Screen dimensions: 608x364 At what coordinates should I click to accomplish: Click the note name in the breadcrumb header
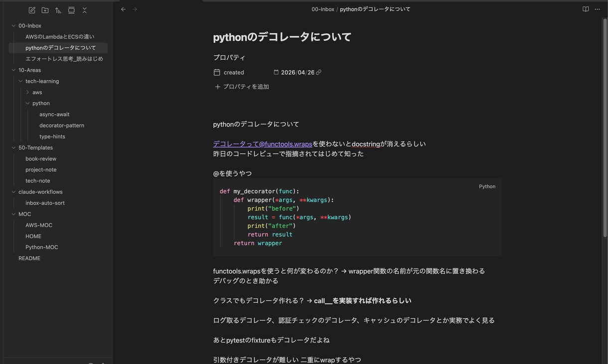[x=375, y=9]
